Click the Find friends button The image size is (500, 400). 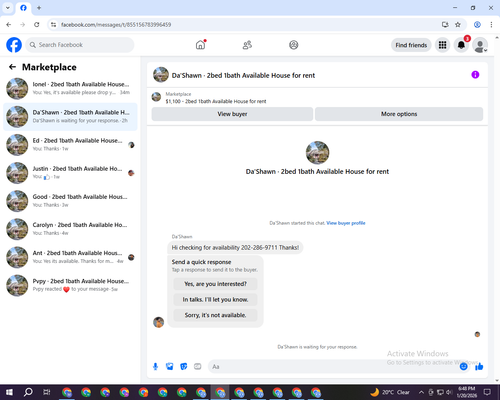(x=411, y=45)
